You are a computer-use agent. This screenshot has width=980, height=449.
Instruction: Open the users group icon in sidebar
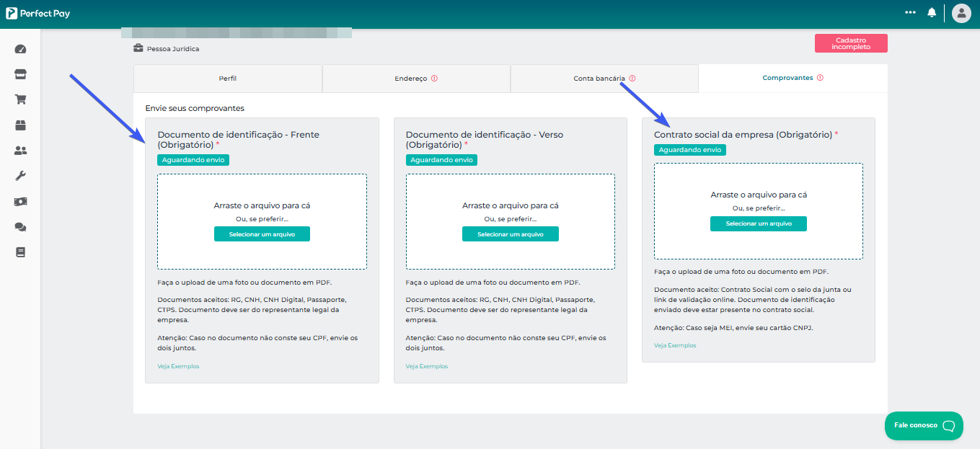[20, 151]
